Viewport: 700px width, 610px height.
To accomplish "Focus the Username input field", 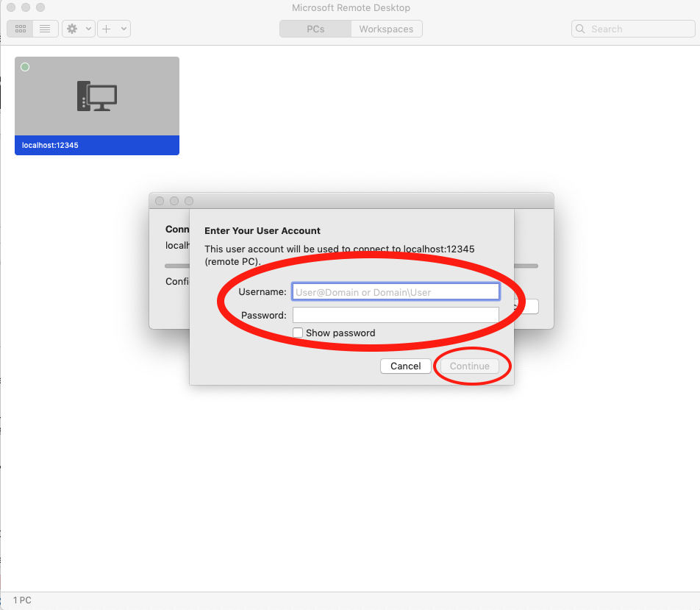I will pyautogui.click(x=396, y=292).
